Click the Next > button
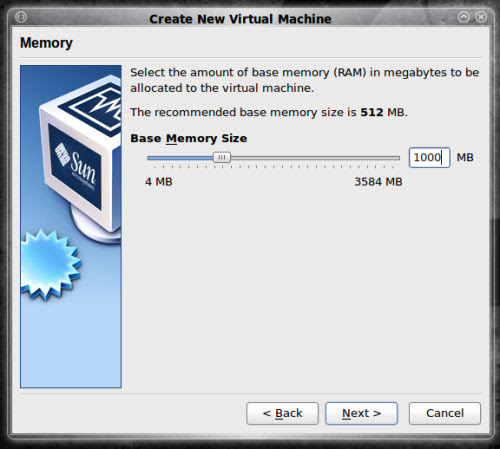 pyautogui.click(x=361, y=413)
